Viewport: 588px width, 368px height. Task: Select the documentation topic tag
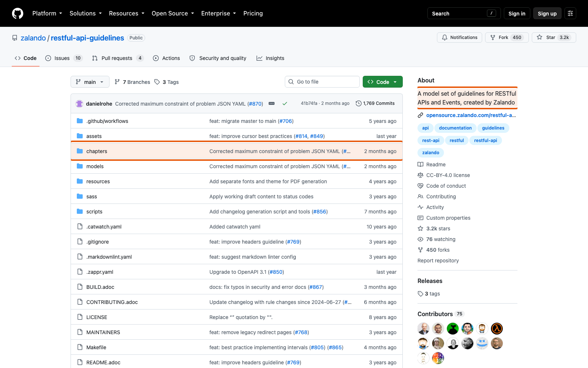[455, 128]
